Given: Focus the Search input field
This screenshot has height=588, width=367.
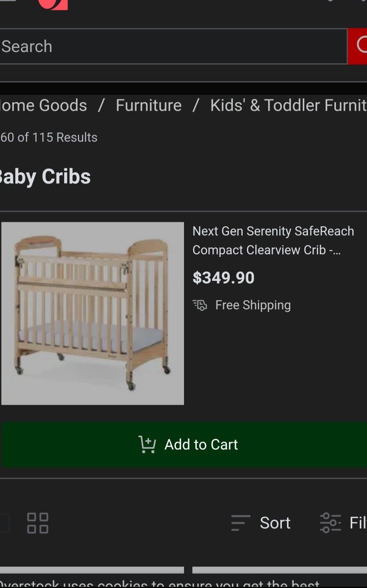Looking at the screenshot, I should pyautogui.click(x=173, y=46).
